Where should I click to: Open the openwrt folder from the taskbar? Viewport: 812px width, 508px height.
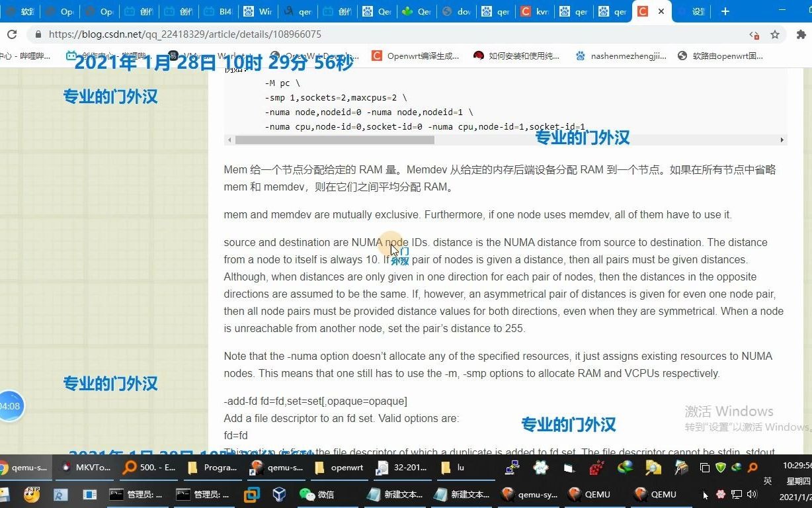click(339, 468)
